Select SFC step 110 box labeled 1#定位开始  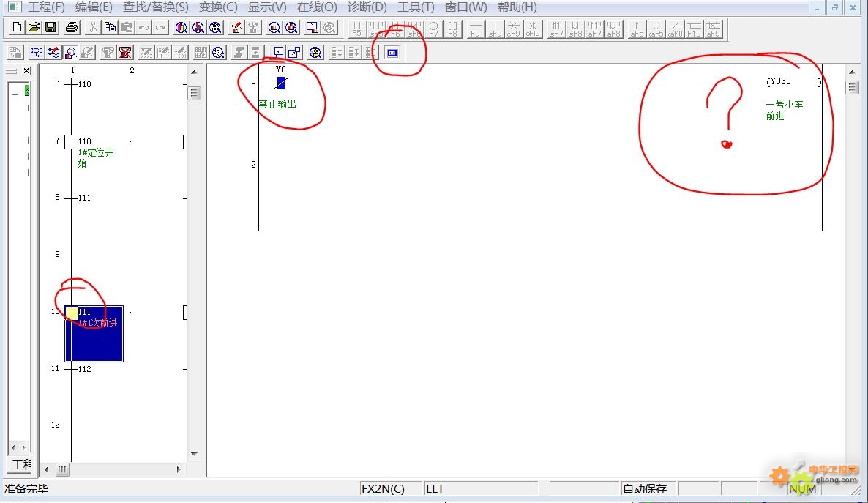coord(72,142)
